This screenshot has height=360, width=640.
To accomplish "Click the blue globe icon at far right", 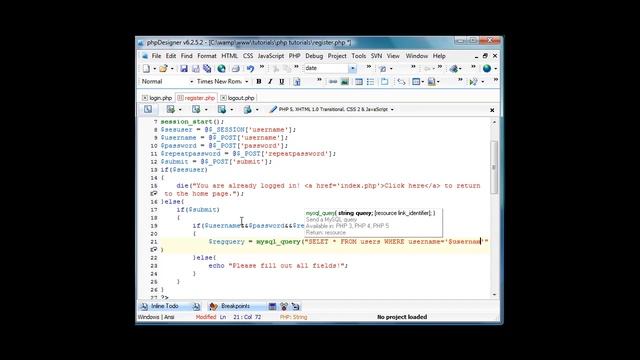I will tap(487, 69).
